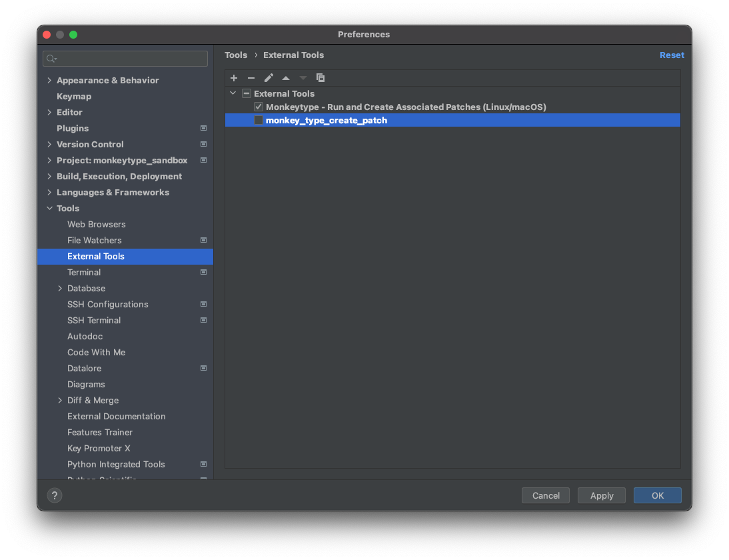Click project-level badge icon next to SSH Terminal
This screenshot has height=560, width=729.
(x=203, y=321)
